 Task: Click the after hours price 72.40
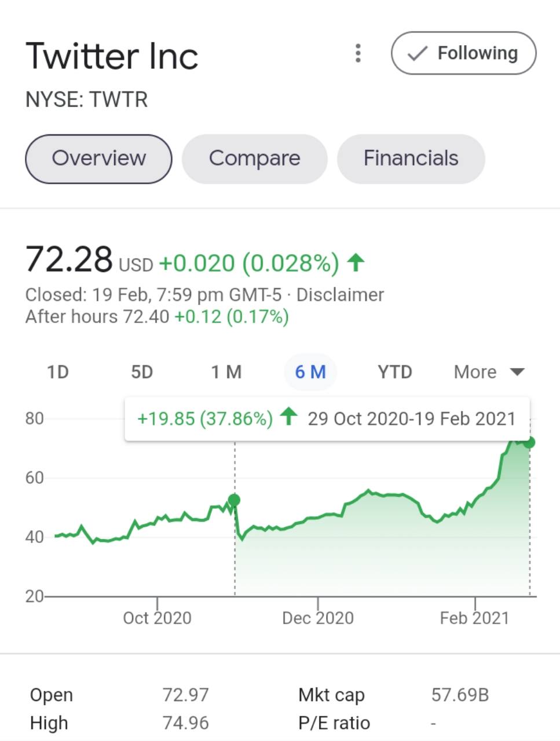coord(146,317)
